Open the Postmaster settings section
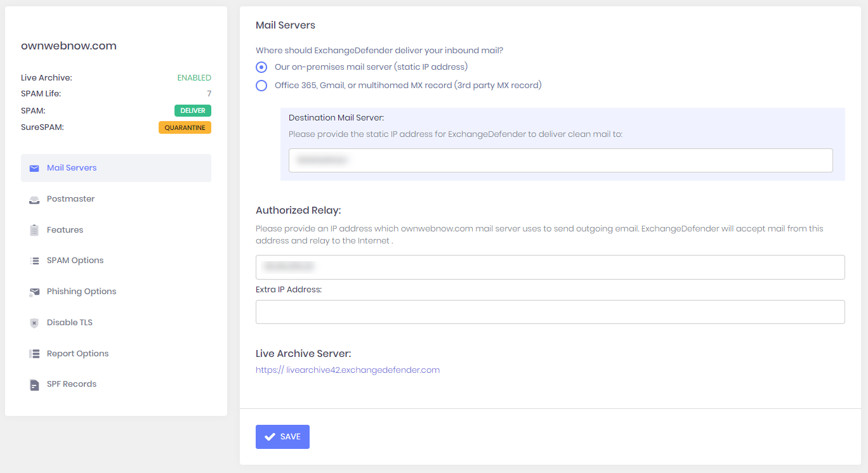 pos(70,199)
